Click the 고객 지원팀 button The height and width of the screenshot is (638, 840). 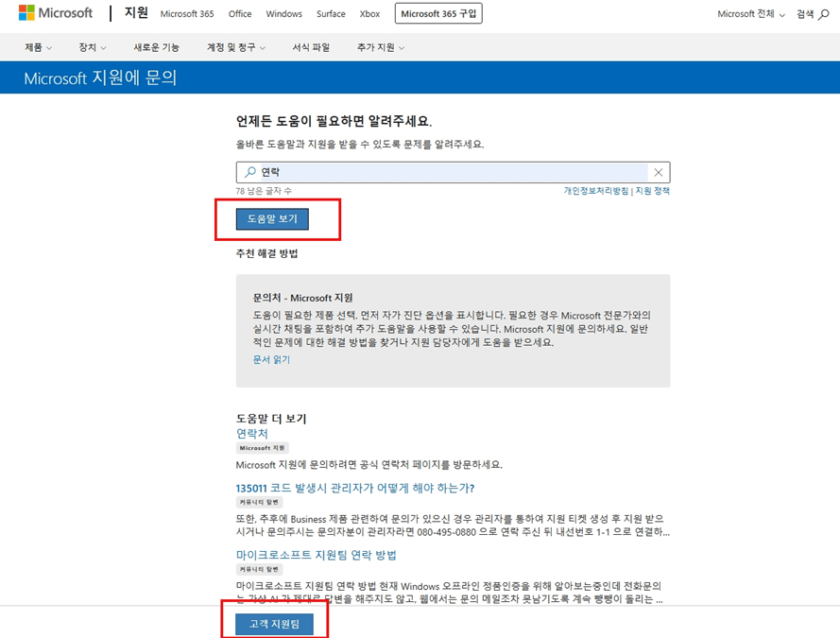(274, 624)
